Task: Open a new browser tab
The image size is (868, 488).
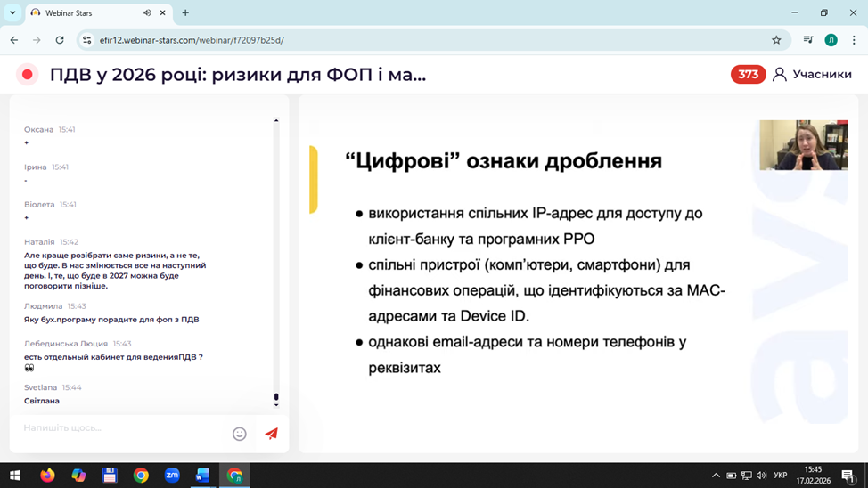Action: click(185, 13)
